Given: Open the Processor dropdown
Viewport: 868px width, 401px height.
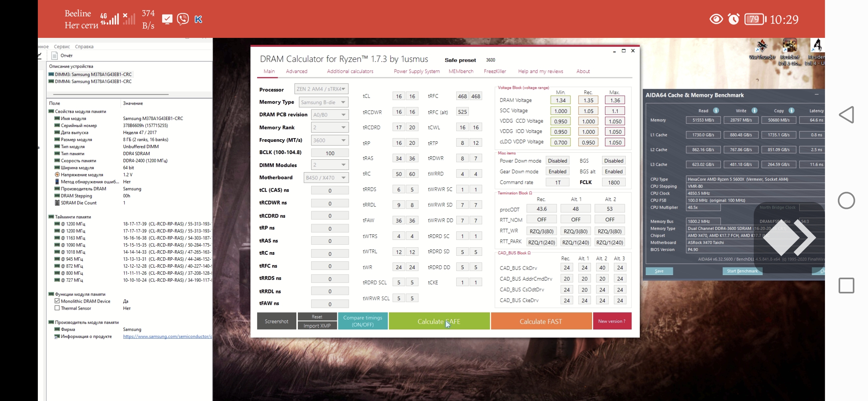Looking at the screenshot, I should coord(321,89).
